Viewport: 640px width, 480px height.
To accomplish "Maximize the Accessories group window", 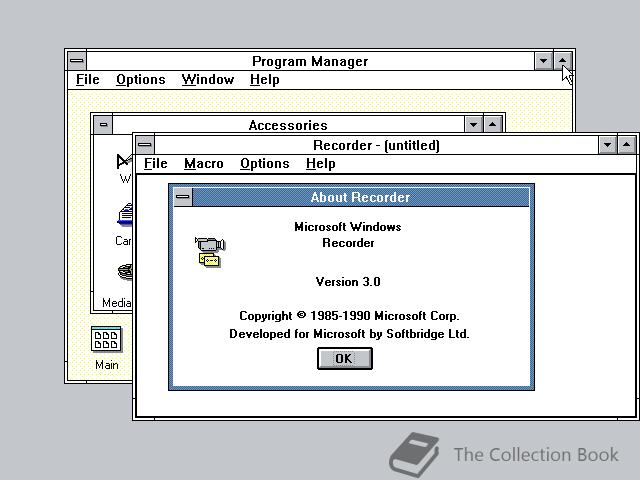I will click(493, 124).
